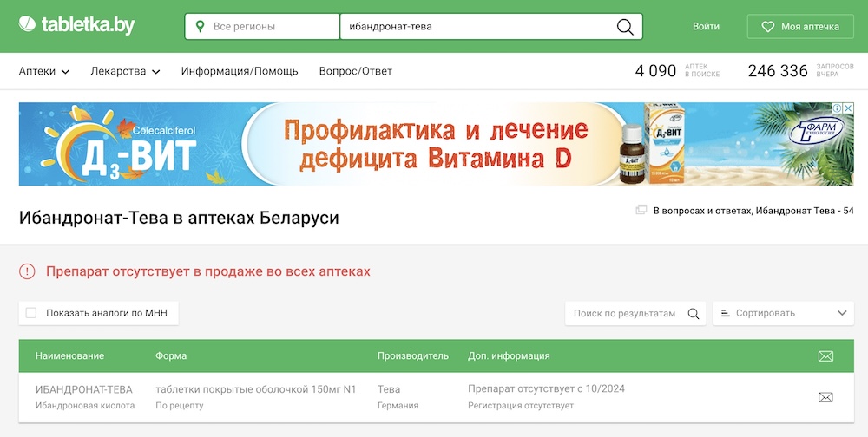This screenshot has width=868, height=437.
Task: Click the Войти login link
Action: tap(706, 27)
